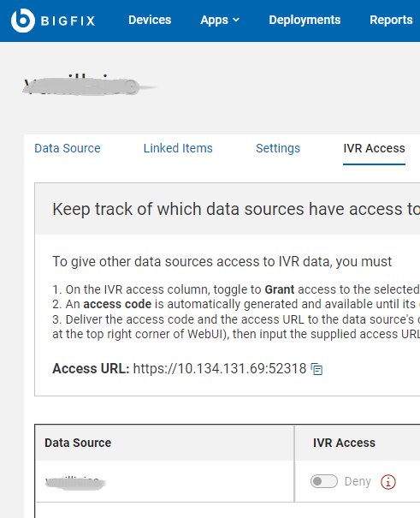Switch to the Settings tab
Image resolution: width=420 pixels, height=518 pixels.
(278, 148)
